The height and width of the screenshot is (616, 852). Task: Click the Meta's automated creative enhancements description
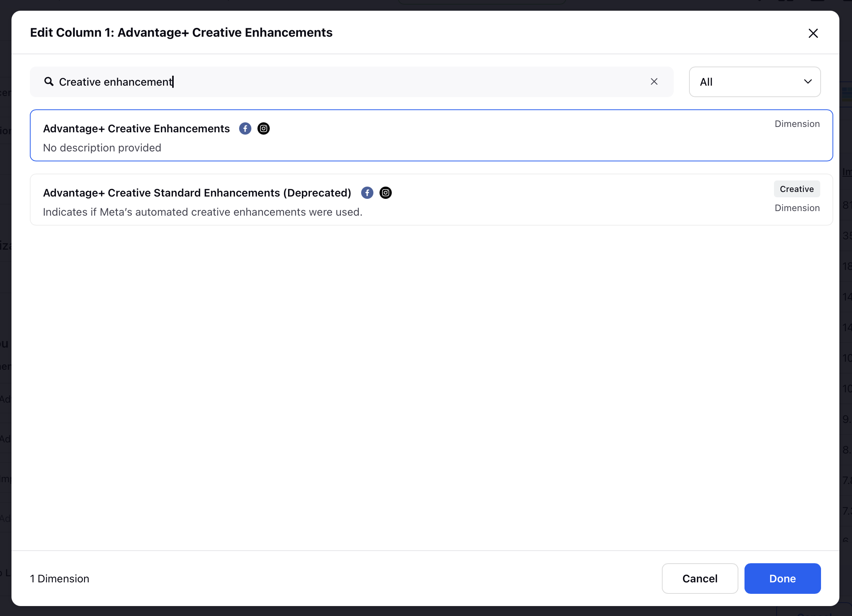(x=203, y=212)
